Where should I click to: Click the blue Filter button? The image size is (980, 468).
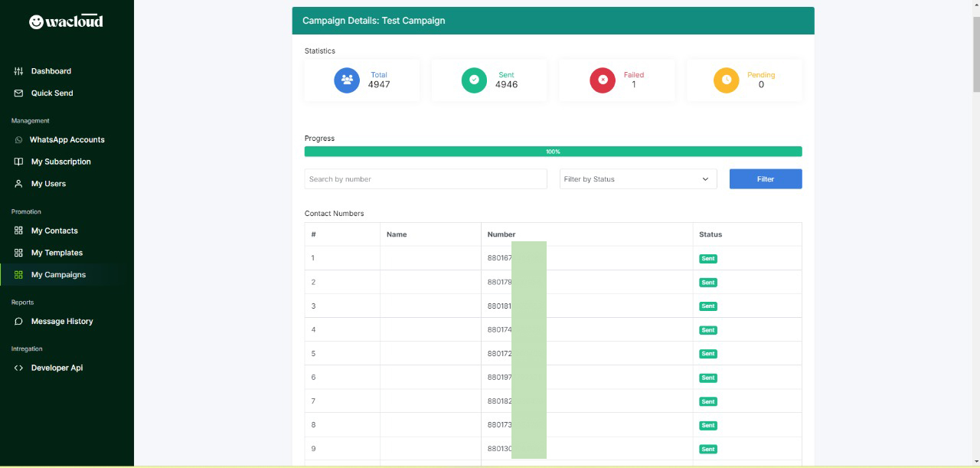[766, 179]
